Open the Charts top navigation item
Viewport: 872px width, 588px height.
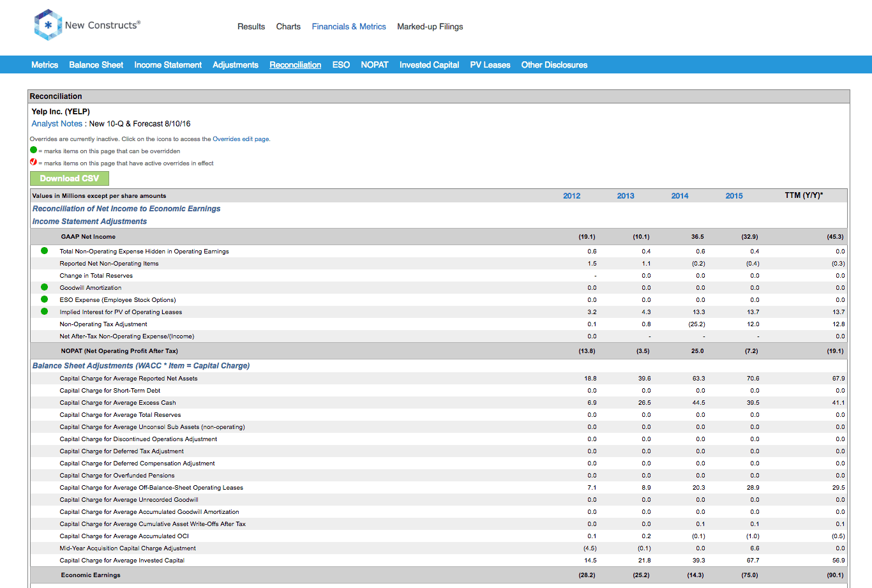click(x=288, y=27)
